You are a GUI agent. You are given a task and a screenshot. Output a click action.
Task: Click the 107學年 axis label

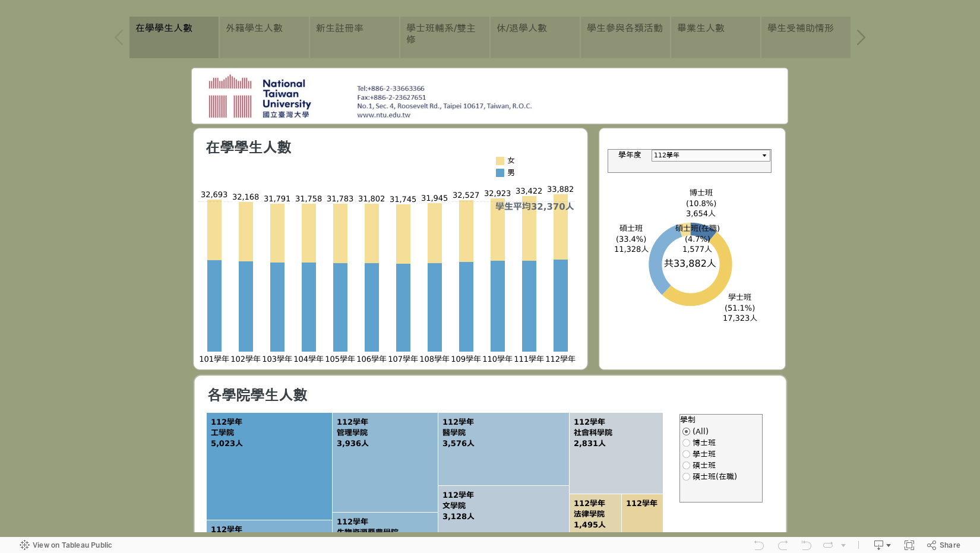403,359
